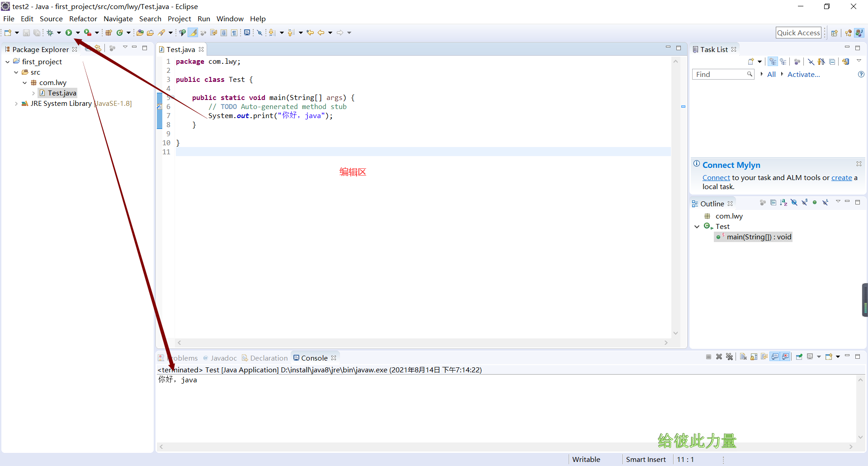The height and width of the screenshot is (466, 868).
Task: Click the Next Annotation down-arrow icon
Action: pyautogui.click(x=272, y=33)
